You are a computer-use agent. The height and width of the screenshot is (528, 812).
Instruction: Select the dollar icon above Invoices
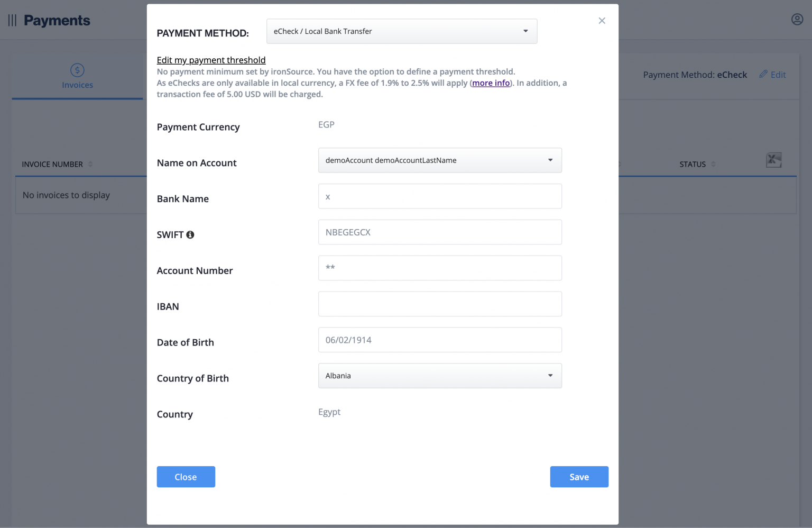pos(77,69)
